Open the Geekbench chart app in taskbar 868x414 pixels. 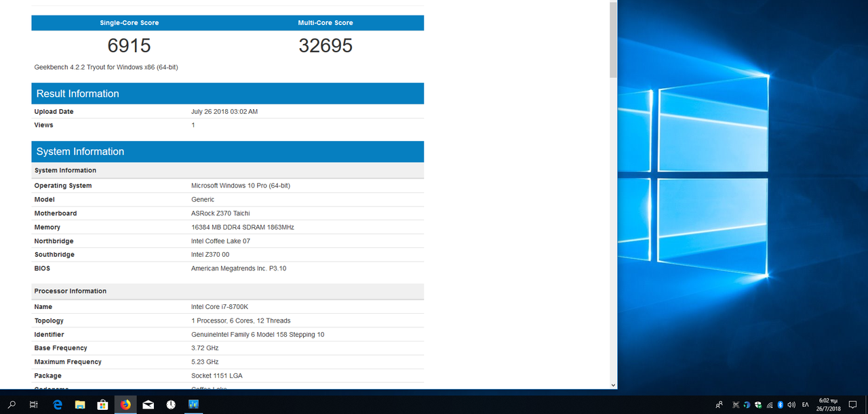[193, 405]
